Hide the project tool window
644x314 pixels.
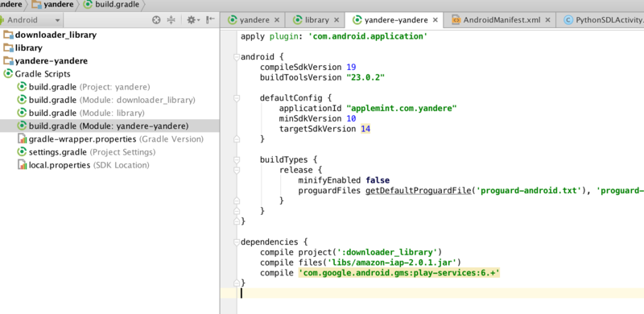click(210, 20)
